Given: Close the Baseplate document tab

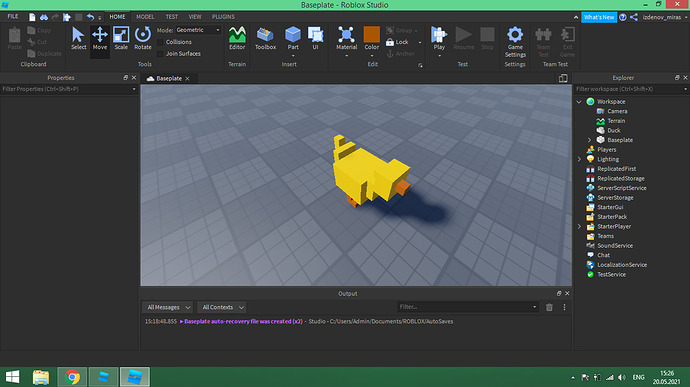Looking at the screenshot, I should coord(187,78).
